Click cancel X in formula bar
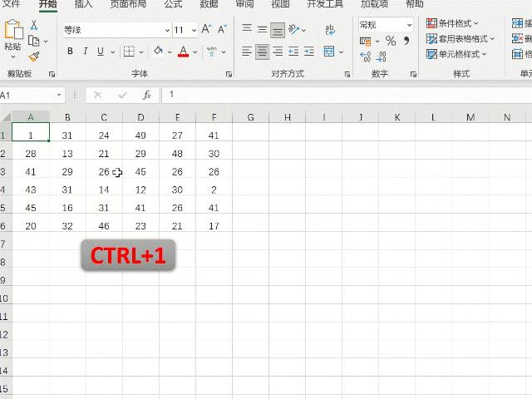Image resolution: width=532 pixels, height=399 pixels. (98, 95)
